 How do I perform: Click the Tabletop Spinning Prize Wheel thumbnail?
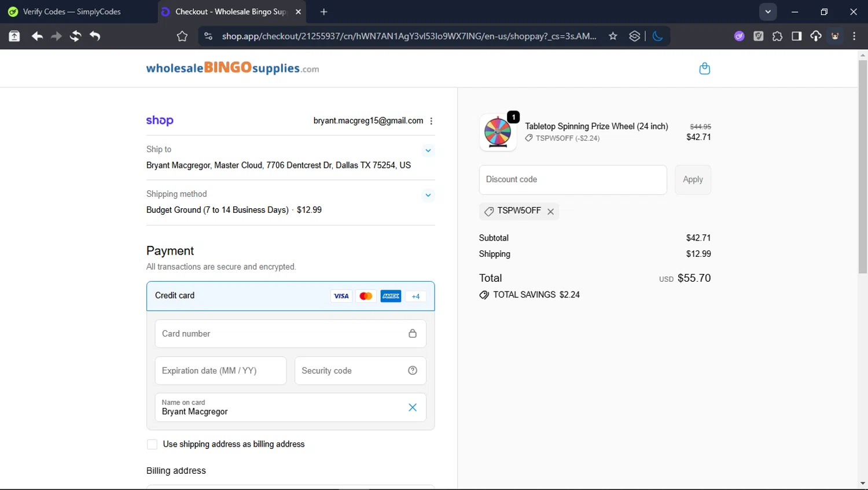(x=498, y=132)
